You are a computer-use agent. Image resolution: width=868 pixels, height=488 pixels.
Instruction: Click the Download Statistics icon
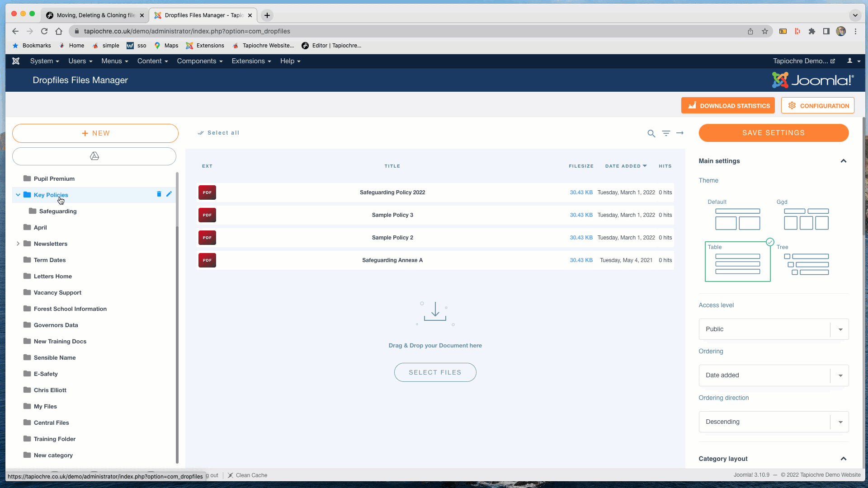[x=693, y=105]
